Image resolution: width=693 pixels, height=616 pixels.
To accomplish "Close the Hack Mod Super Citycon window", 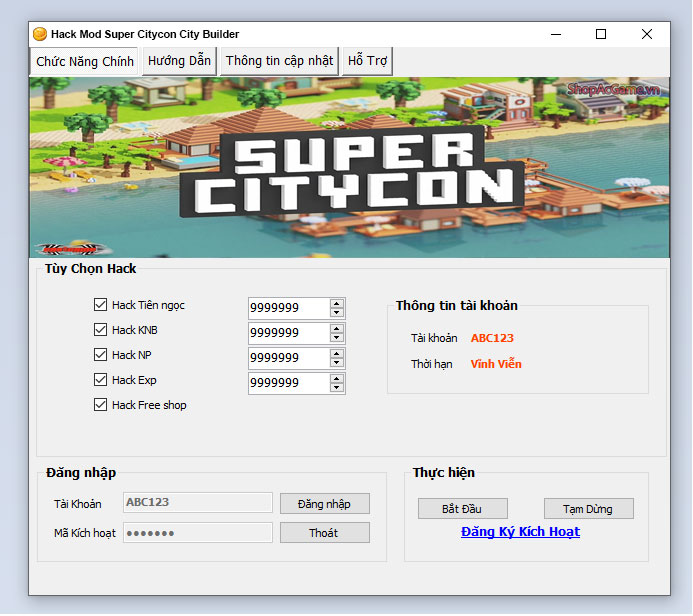I will [x=647, y=34].
